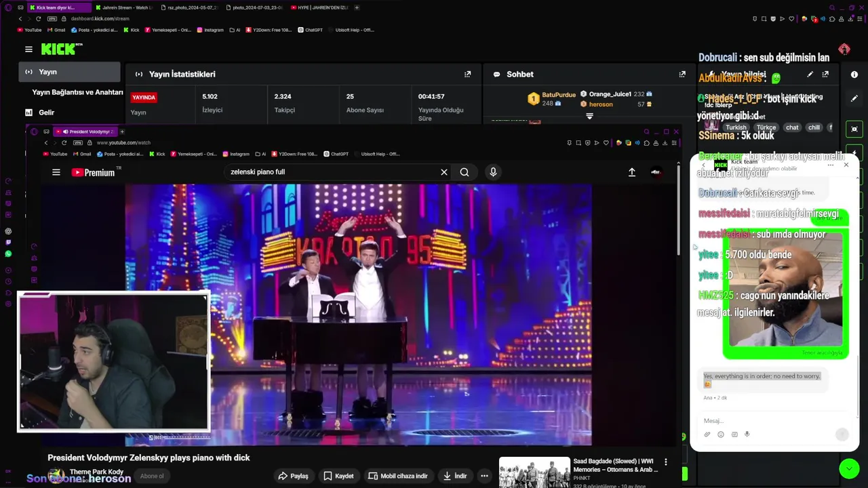Clear the YouTube search box text

444,172
